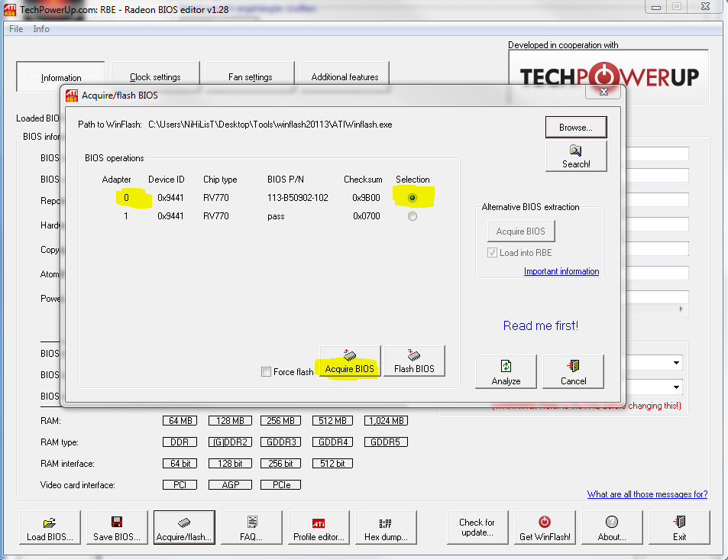
Task: Open Acquire/flash... in bottom toolbar
Action: click(184, 527)
